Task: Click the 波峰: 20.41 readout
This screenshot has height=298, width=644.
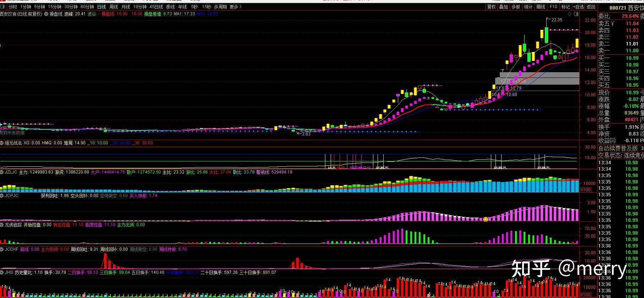Action: click(x=75, y=14)
